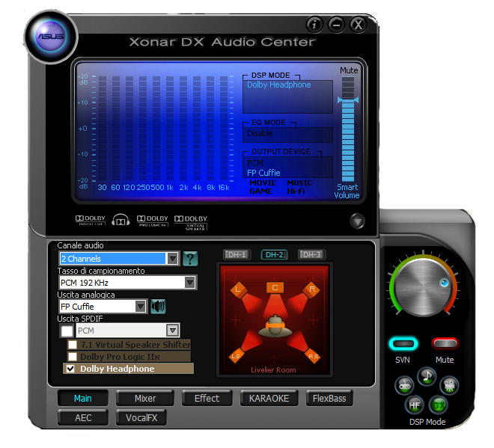Select the game controller DSP mode icon

click(x=404, y=385)
